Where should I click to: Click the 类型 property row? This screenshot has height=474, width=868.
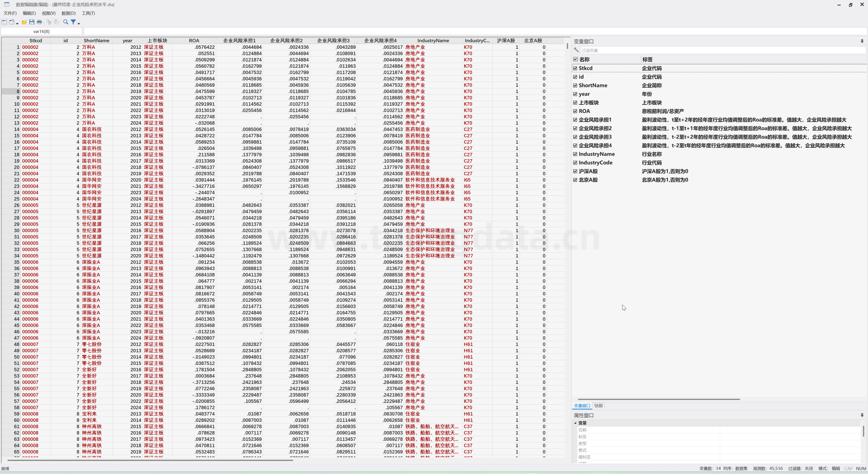[x=719, y=443]
